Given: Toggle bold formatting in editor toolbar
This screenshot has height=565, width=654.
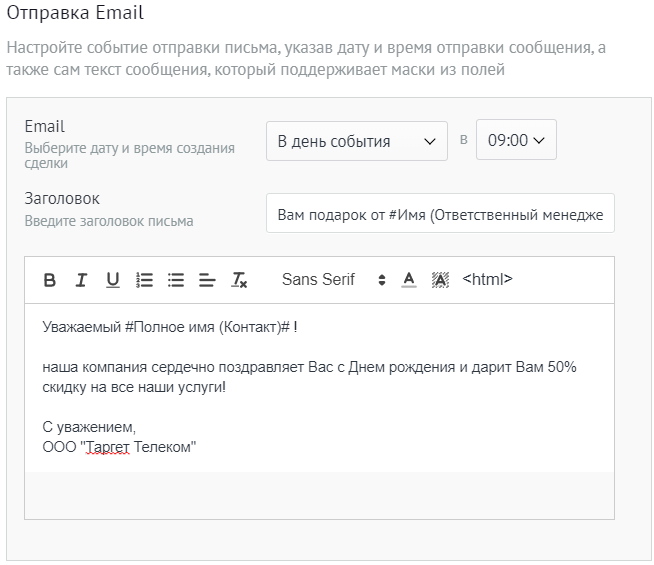Looking at the screenshot, I should point(50,280).
